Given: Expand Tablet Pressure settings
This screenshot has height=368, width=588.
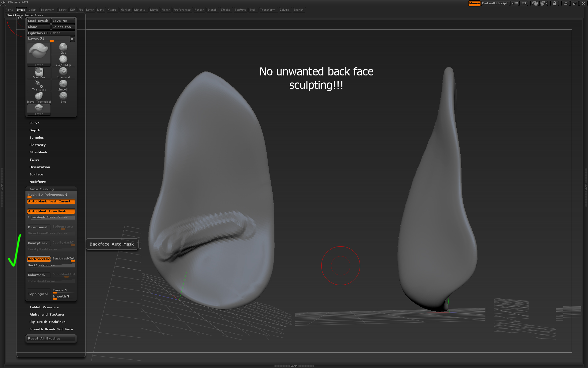Looking at the screenshot, I should point(44,307).
